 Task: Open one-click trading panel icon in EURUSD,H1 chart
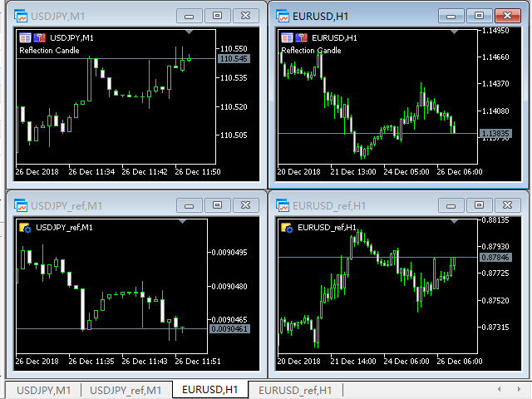pyautogui.click(x=287, y=37)
